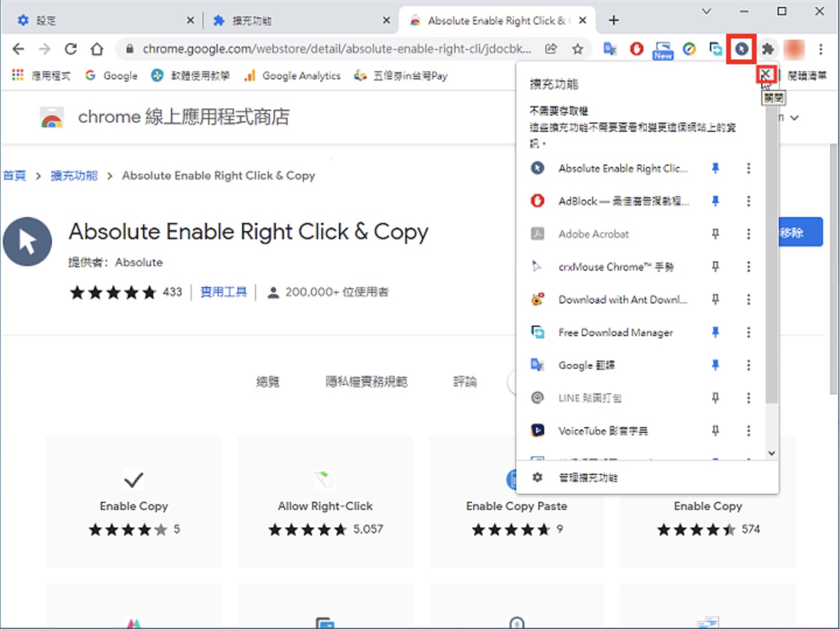Open Chrome three-dot main menu

click(x=821, y=49)
